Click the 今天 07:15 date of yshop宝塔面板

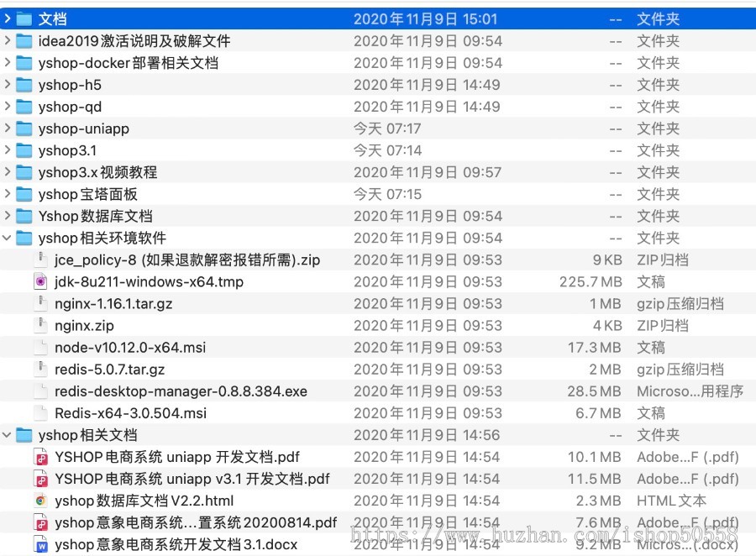tap(387, 194)
